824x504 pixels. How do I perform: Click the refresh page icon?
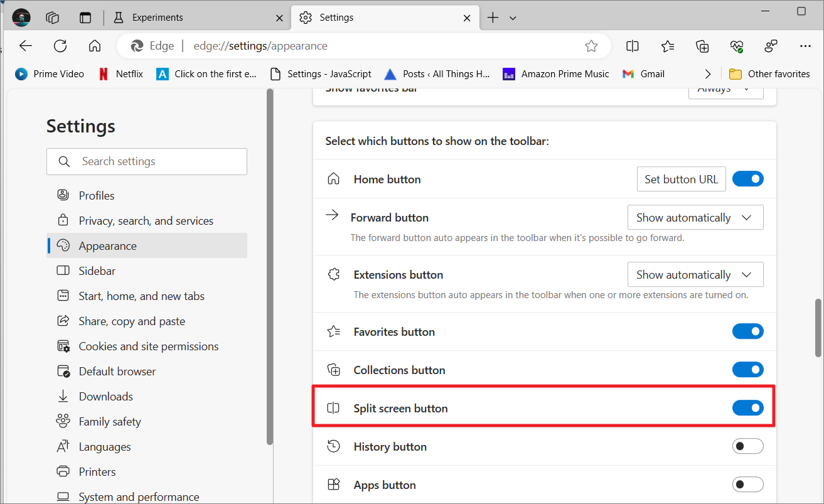(60, 46)
